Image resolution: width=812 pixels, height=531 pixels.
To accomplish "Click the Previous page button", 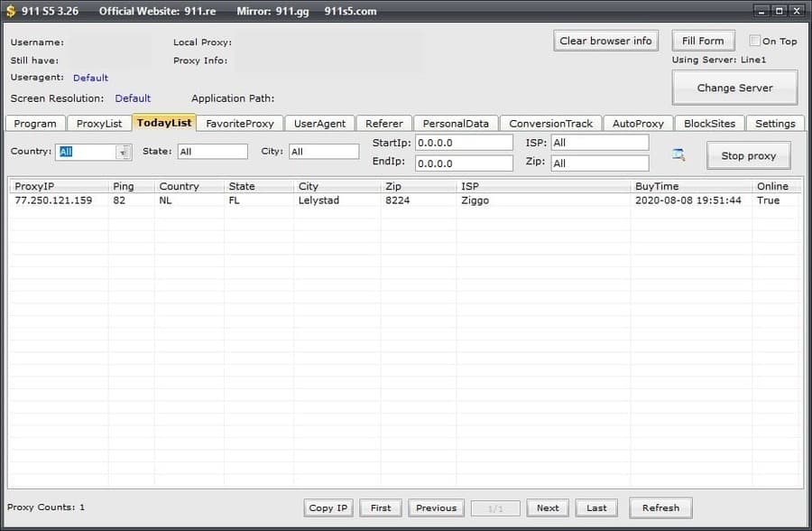I will click(436, 508).
